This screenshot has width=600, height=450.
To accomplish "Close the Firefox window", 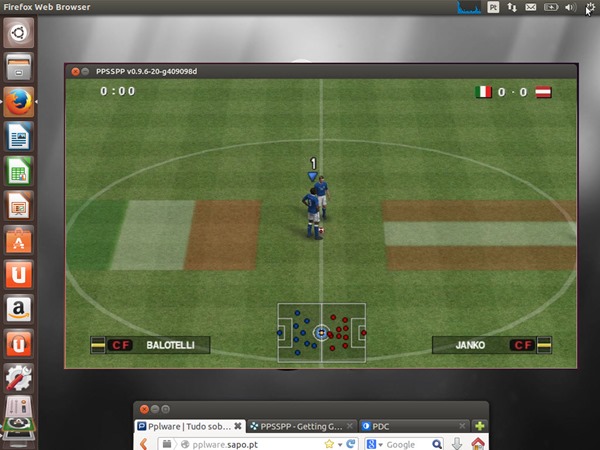I will click(x=144, y=409).
